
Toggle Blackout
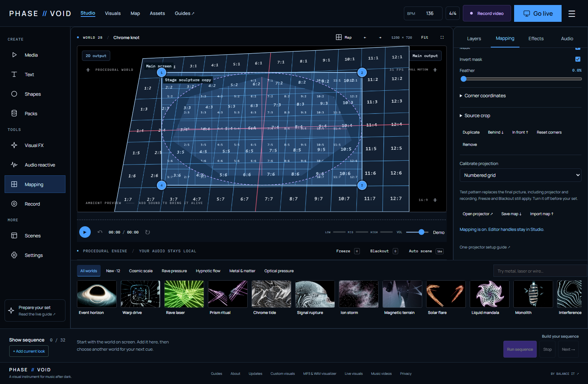click(384, 251)
